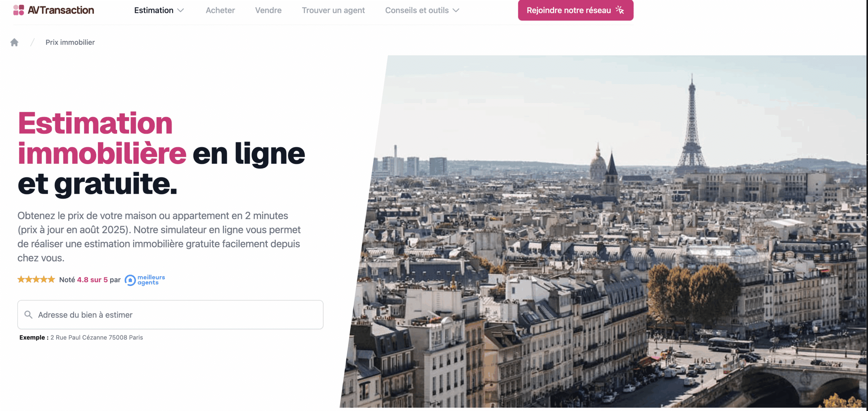Image resolution: width=868 pixels, height=411 pixels.
Task: Go to the home breadcrumb icon
Action: pyautogui.click(x=14, y=42)
